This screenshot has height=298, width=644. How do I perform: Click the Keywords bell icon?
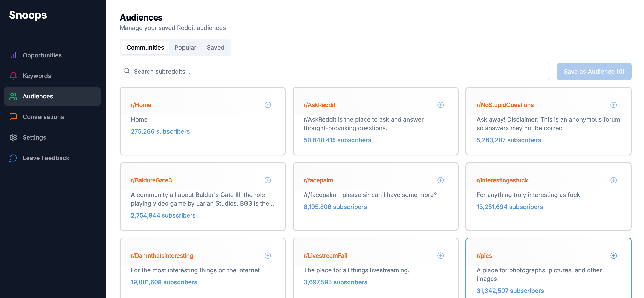[x=13, y=76]
